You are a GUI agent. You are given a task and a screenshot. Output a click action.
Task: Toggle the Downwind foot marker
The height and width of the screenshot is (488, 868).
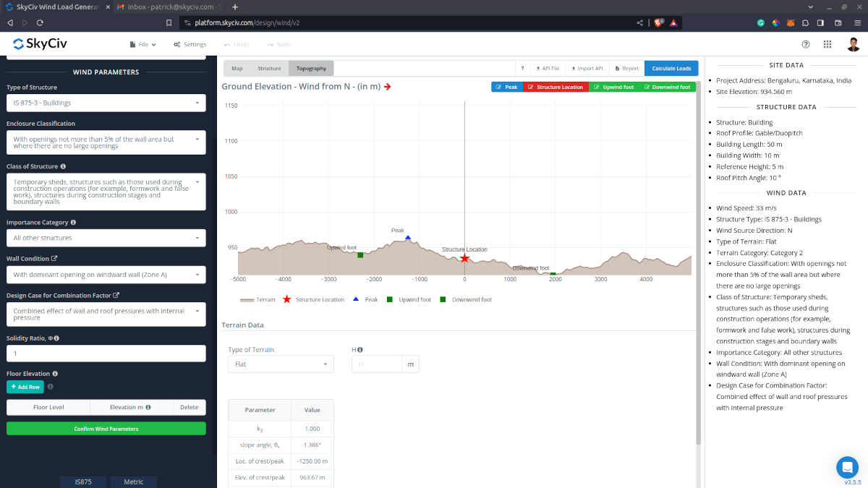coord(668,87)
